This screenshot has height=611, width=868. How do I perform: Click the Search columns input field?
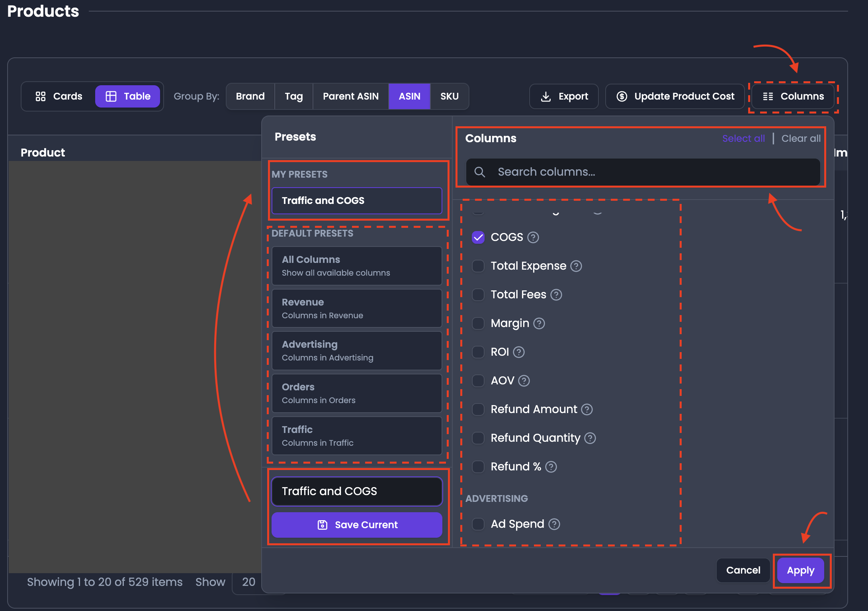pos(643,172)
